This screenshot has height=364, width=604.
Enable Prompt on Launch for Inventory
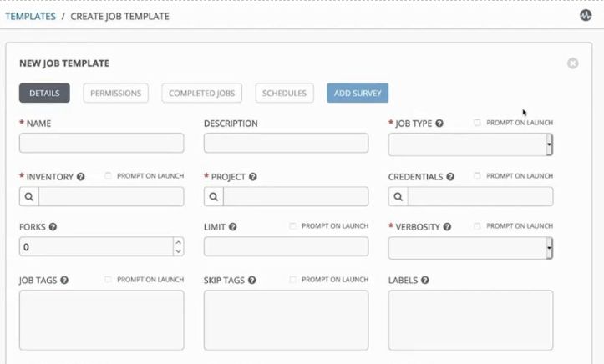click(108, 176)
